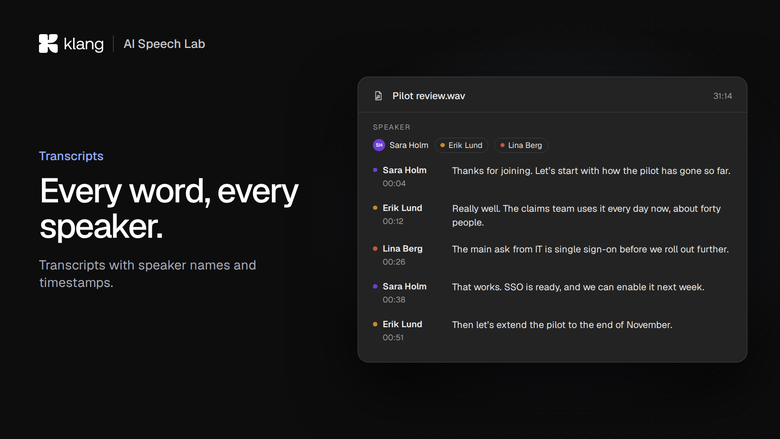Click the audio file icon beside Pilot review.wav
This screenshot has height=439, width=780.
point(378,96)
